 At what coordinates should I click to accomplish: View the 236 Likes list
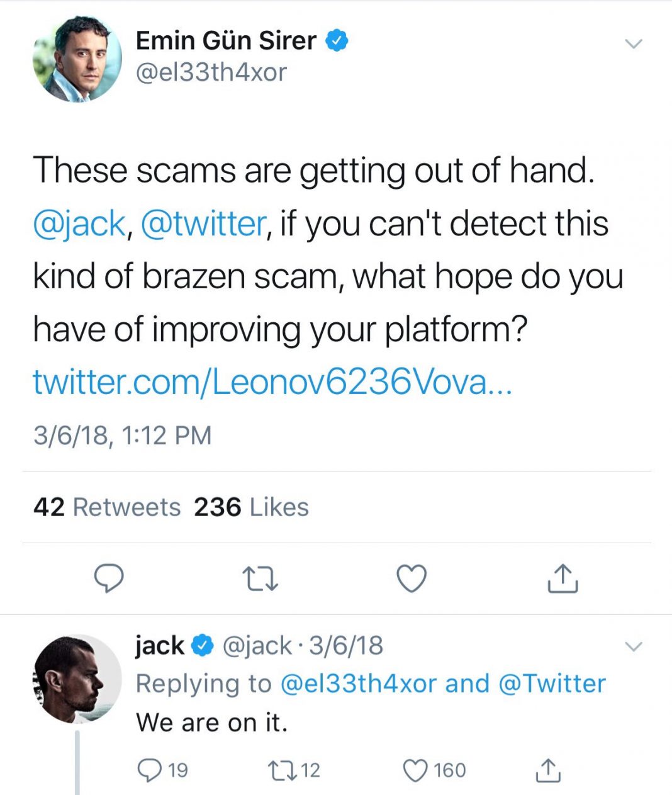(252, 507)
